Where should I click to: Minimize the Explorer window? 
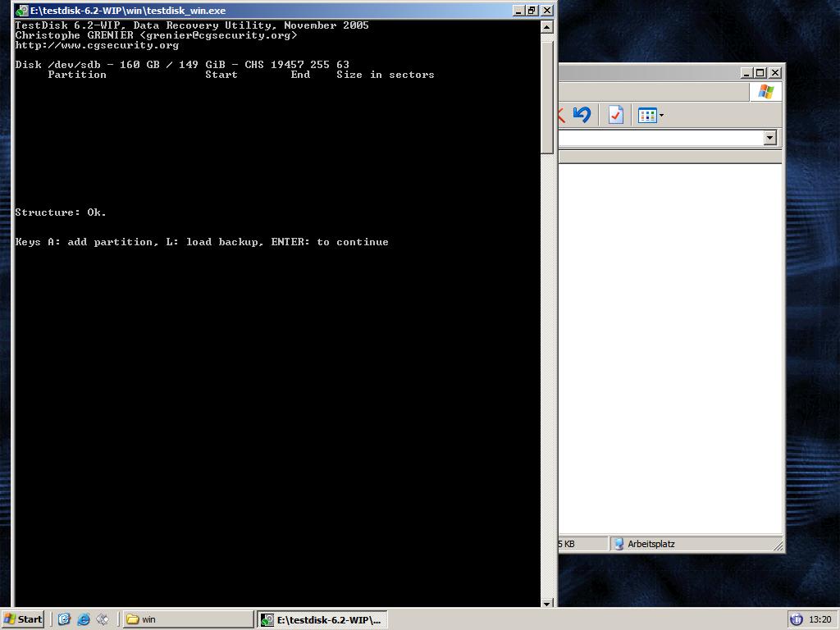tap(746, 72)
